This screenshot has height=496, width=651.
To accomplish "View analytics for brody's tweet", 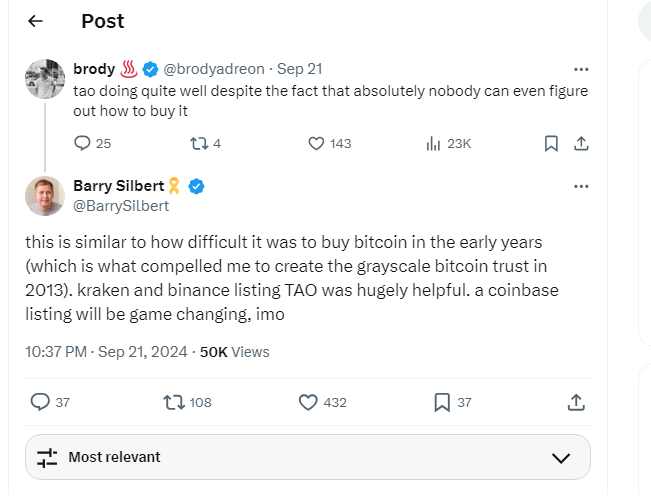I will pos(434,143).
